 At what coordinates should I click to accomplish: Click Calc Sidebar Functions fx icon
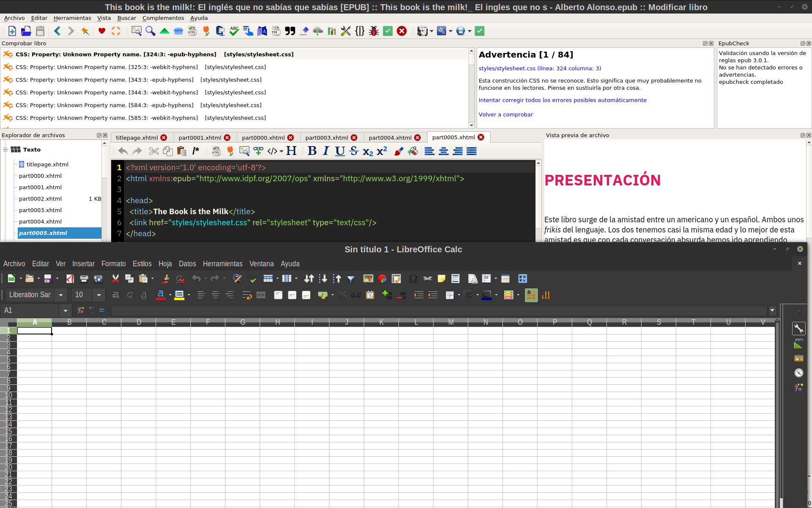click(798, 387)
